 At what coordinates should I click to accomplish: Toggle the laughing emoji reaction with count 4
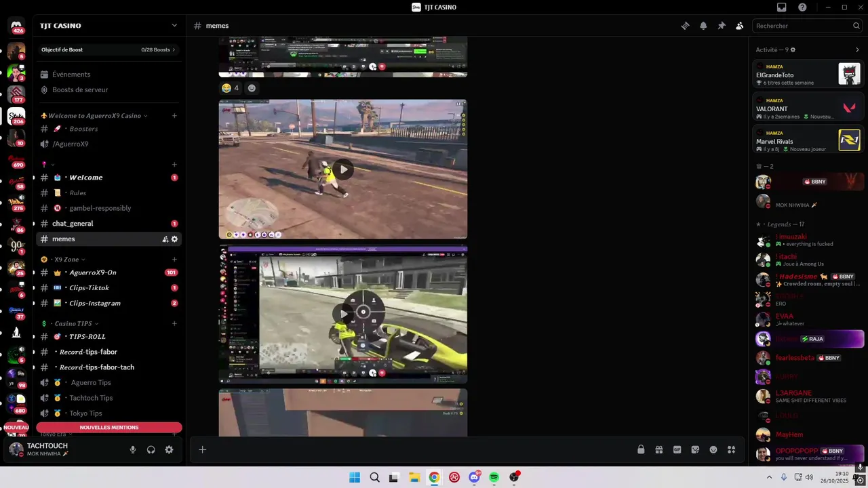(x=231, y=88)
